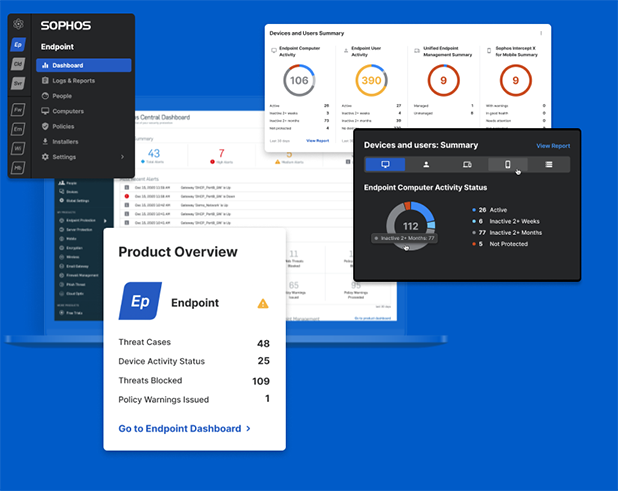Screen dimensions: 618x491
Task: Click the Ep Endpoint product icon in sidebar
Action: coord(18,45)
